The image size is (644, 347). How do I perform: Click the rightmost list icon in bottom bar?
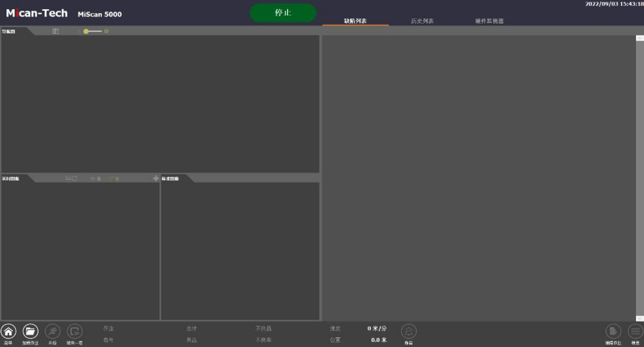(x=635, y=331)
